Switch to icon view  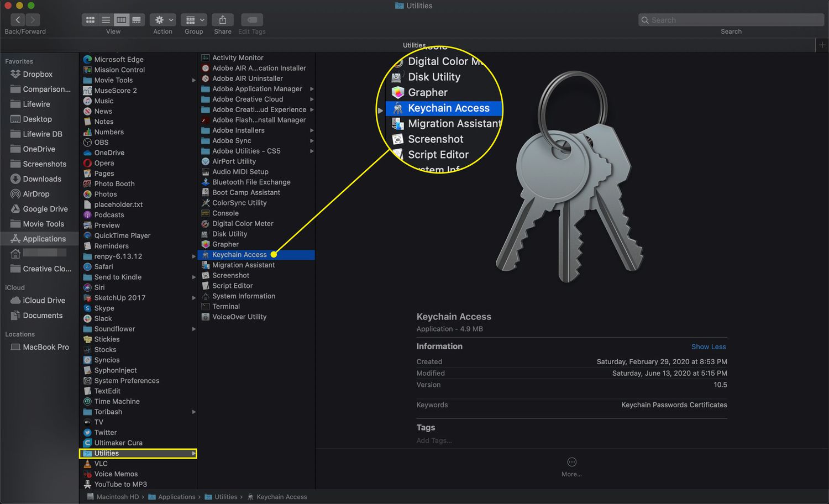90,20
